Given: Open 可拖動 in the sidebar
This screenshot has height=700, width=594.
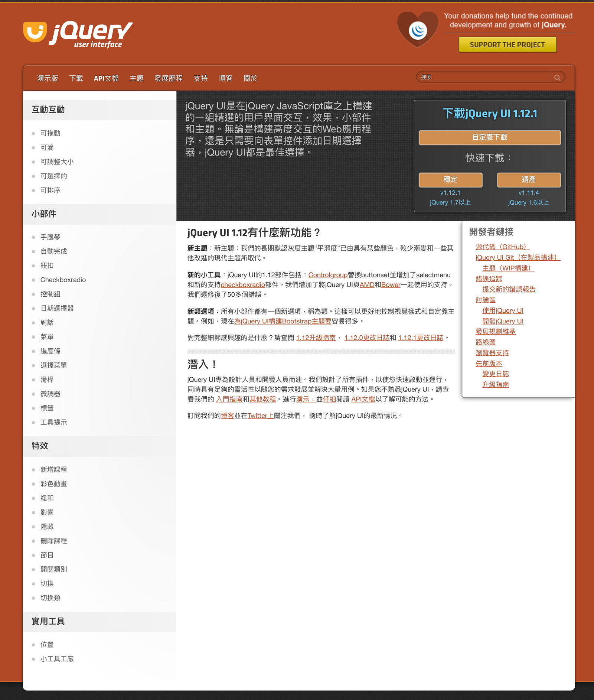Looking at the screenshot, I should (50, 133).
